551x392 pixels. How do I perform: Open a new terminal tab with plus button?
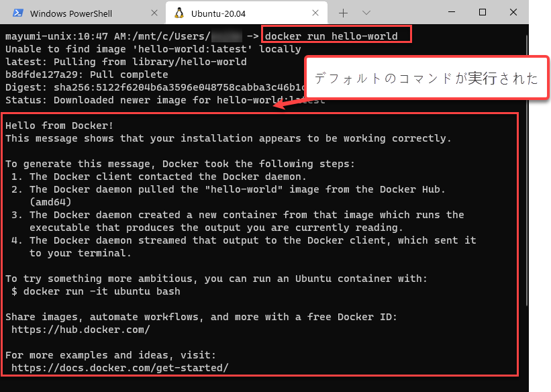tap(343, 13)
